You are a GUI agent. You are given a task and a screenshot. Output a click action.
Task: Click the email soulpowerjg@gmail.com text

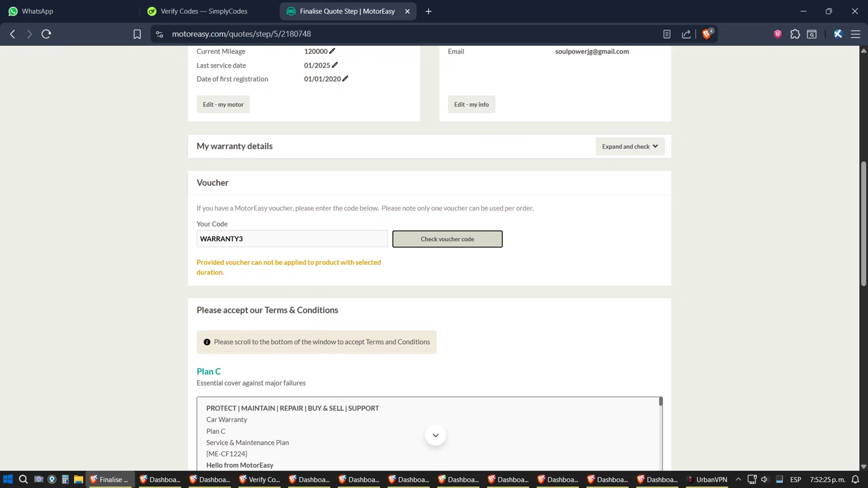tap(592, 51)
